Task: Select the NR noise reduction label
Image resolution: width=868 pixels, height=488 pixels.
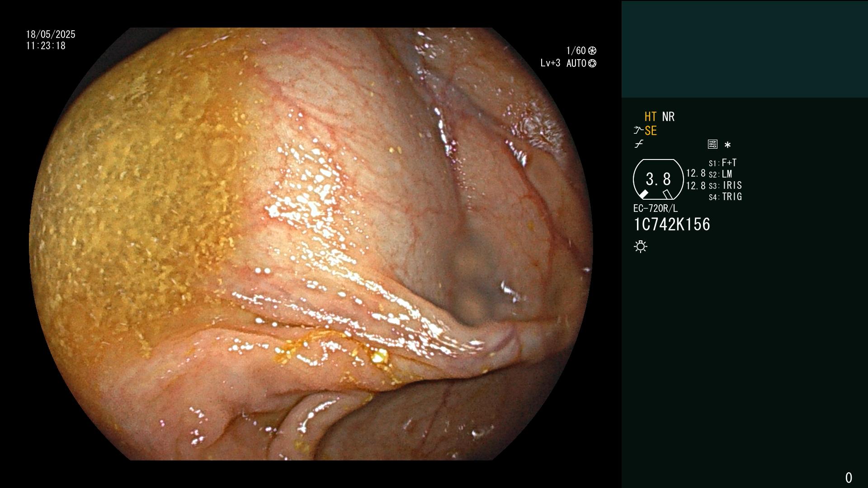Action: [x=668, y=117]
